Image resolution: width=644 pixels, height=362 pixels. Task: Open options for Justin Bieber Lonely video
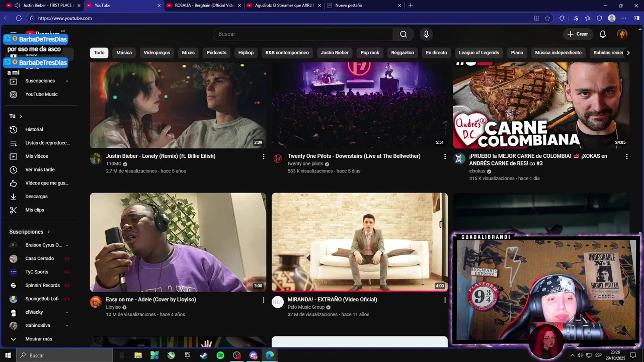(x=263, y=157)
